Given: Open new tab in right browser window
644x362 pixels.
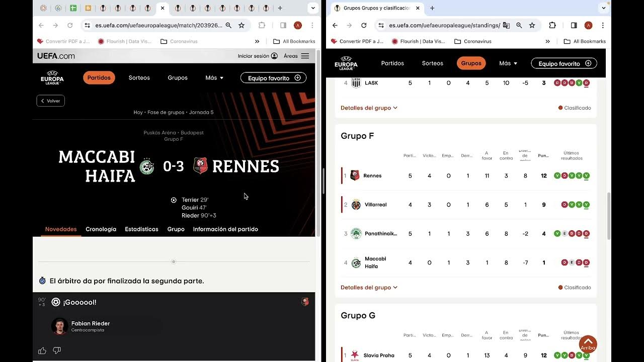Looking at the screenshot, I should pyautogui.click(x=432, y=8).
